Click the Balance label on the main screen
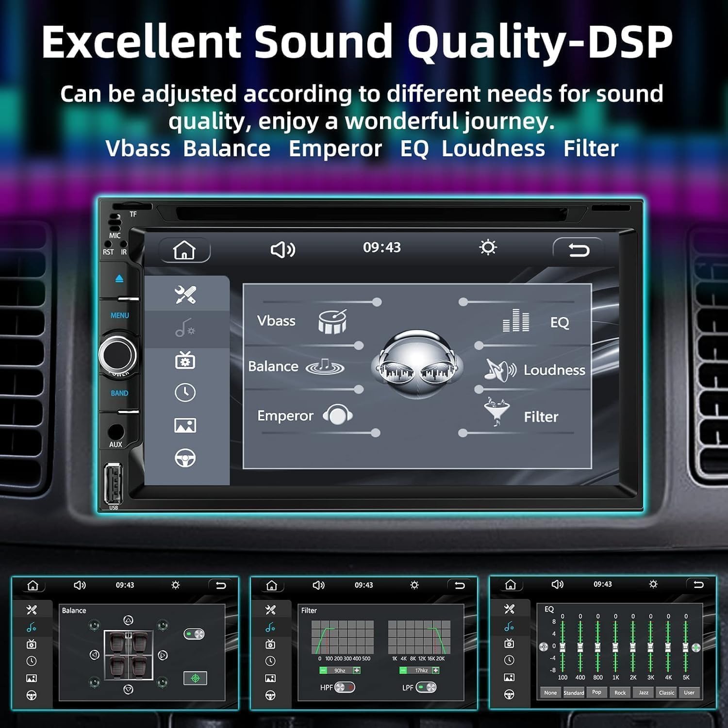Image resolution: width=728 pixels, height=728 pixels. click(x=273, y=366)
